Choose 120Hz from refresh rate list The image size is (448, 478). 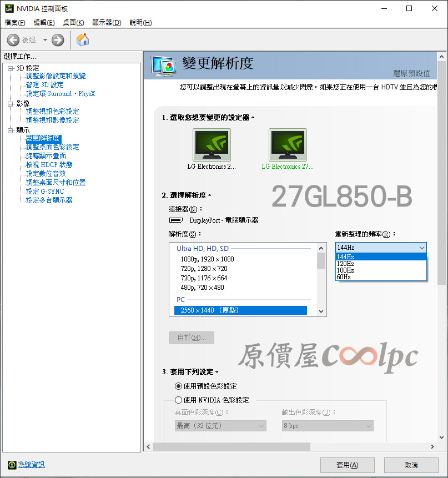[x=345, y=263]
